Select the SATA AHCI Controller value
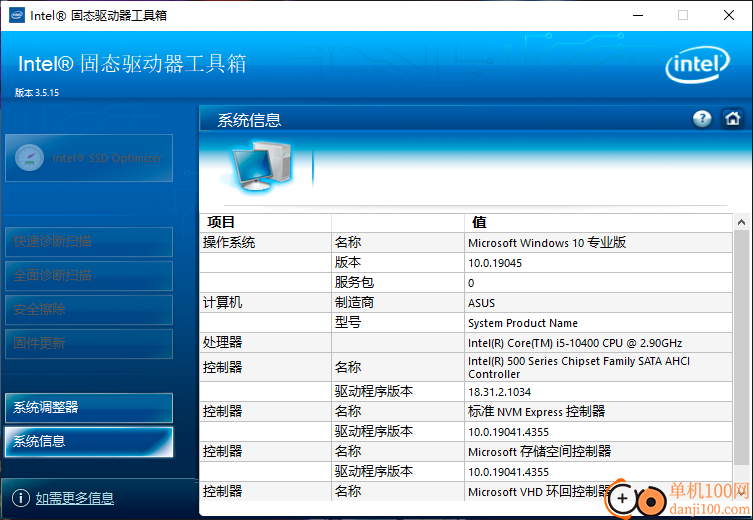This screenshot has height=520, width=753. (579, 368)
